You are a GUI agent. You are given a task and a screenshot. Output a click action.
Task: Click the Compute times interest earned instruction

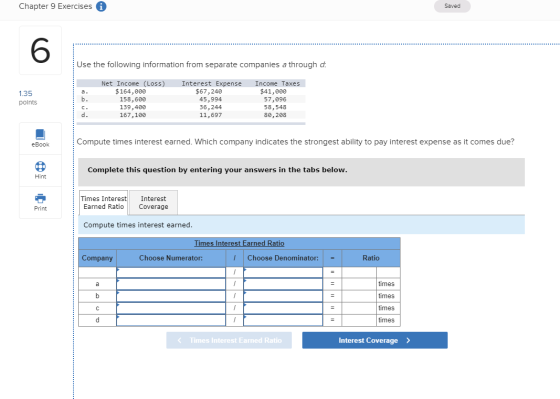point(138,225)
